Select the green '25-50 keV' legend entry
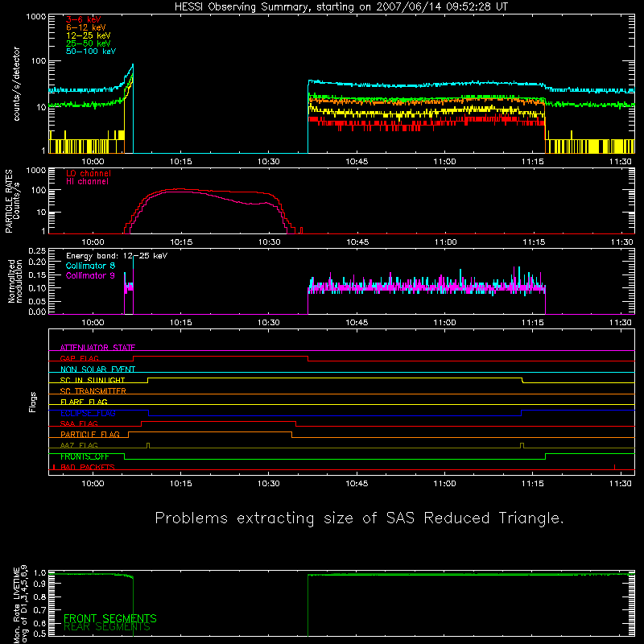Image resolution: width=644 pixels, height=644 pixels. (89, 43)
